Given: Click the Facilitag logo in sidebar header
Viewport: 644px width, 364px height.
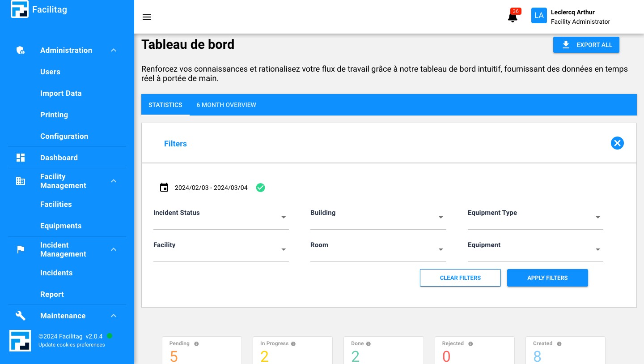Looking at the screenshot, I should point(20,9).
